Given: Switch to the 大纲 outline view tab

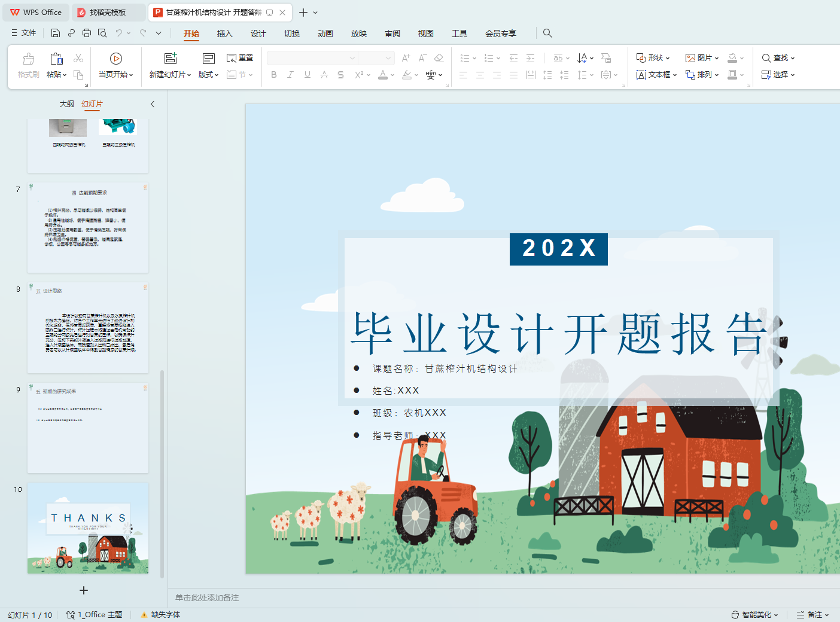Looking at the screenshot, I should (x=66, y=104).
